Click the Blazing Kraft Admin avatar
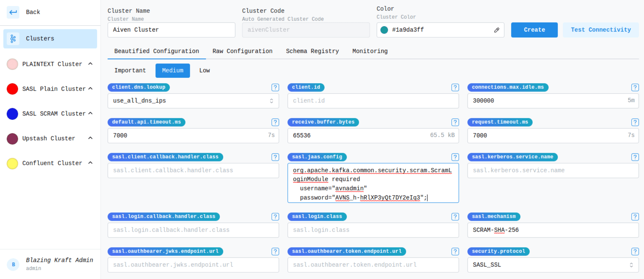The height and width of the screenshot is (279, 644). point(13,264)
